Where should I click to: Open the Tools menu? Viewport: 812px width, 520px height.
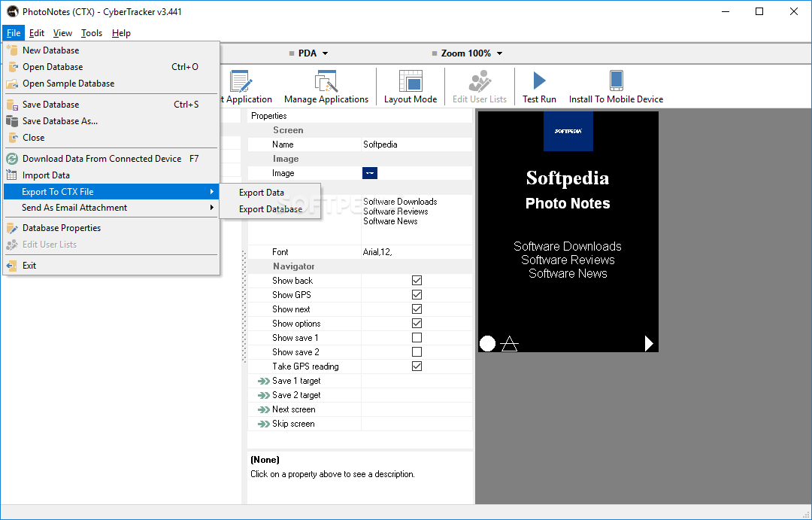[92, 33]
